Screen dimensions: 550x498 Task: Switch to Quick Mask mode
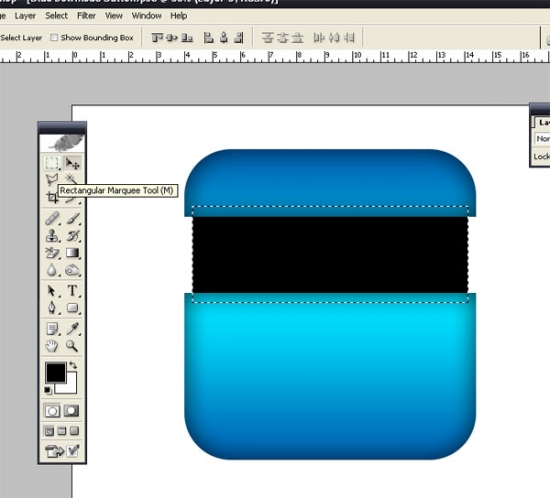coord(72,411)
